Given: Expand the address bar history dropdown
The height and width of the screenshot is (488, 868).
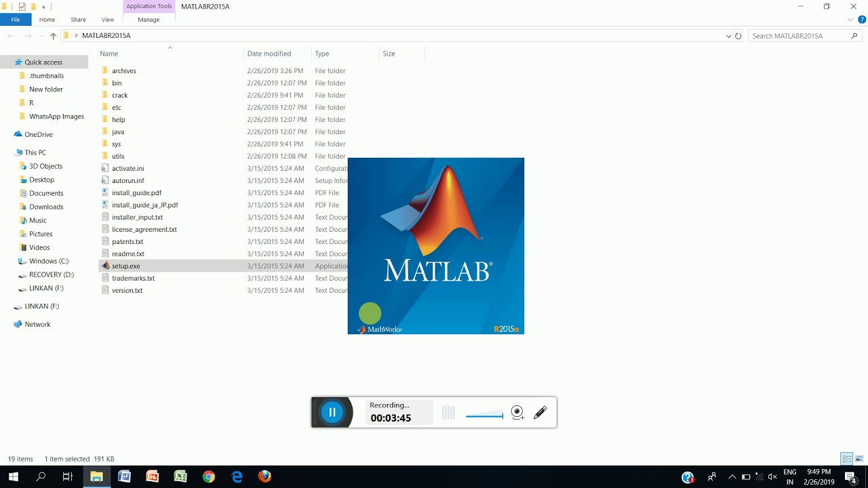Looking at the screenshot, I should click(728, 36).
